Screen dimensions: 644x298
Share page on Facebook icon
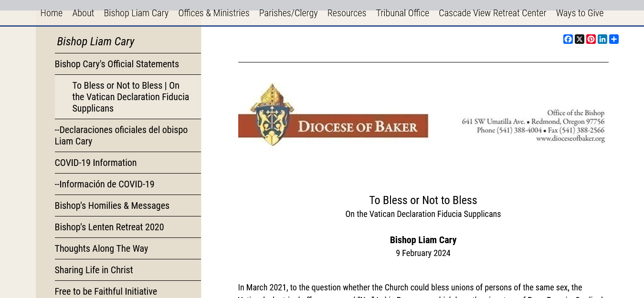568,39
